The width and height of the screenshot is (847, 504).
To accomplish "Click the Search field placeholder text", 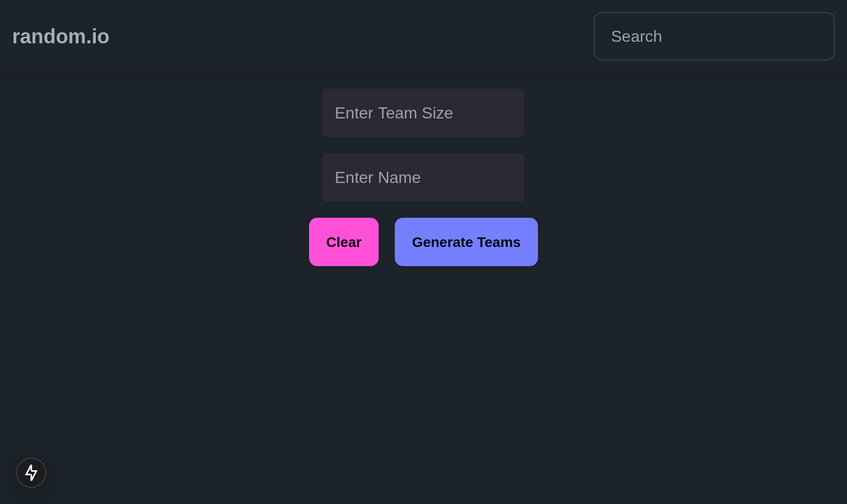I will click(636, 36).
